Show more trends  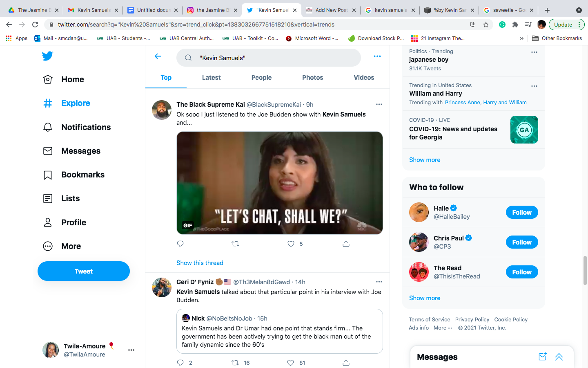click(x=425, y=160)
